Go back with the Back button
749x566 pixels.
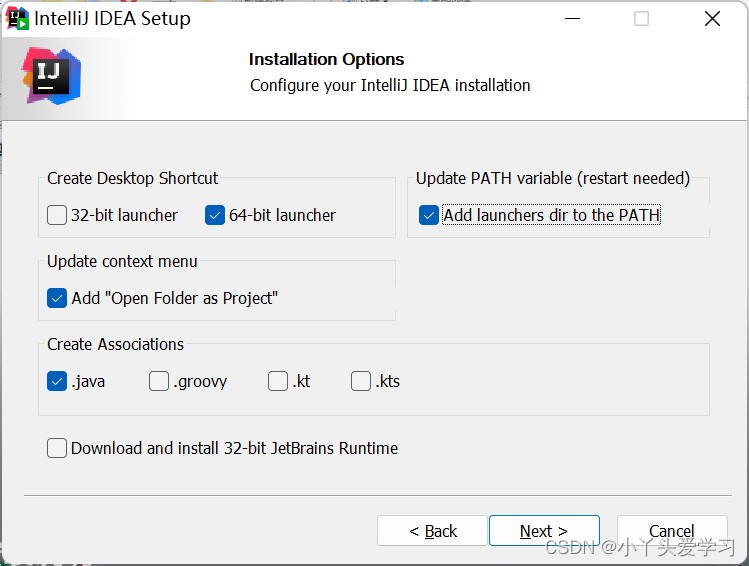(x=432, y=531)
